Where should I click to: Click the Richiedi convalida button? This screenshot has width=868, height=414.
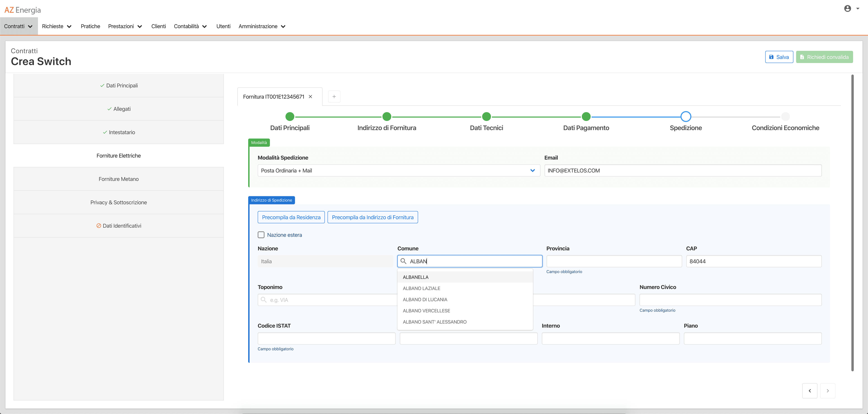coord(824,57)
